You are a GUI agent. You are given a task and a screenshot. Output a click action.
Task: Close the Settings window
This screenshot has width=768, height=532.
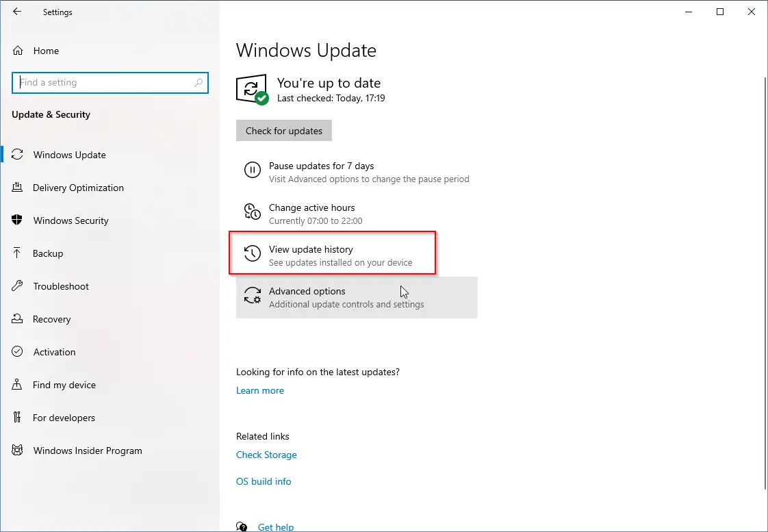coord(752,11)
